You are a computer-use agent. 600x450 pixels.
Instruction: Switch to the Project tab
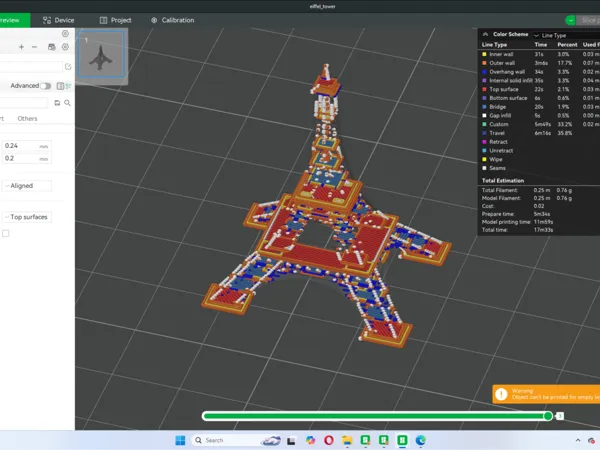click(116, 20)
